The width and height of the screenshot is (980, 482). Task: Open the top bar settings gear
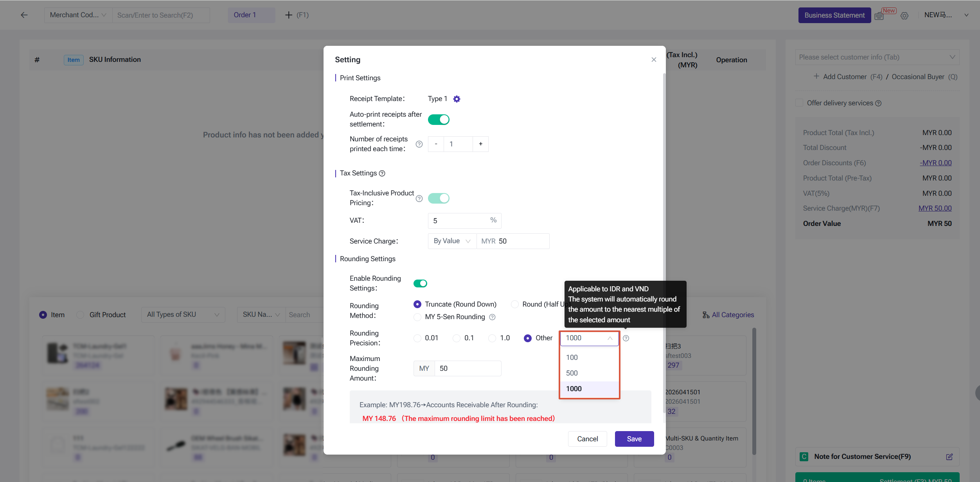(x=904, y=16)
